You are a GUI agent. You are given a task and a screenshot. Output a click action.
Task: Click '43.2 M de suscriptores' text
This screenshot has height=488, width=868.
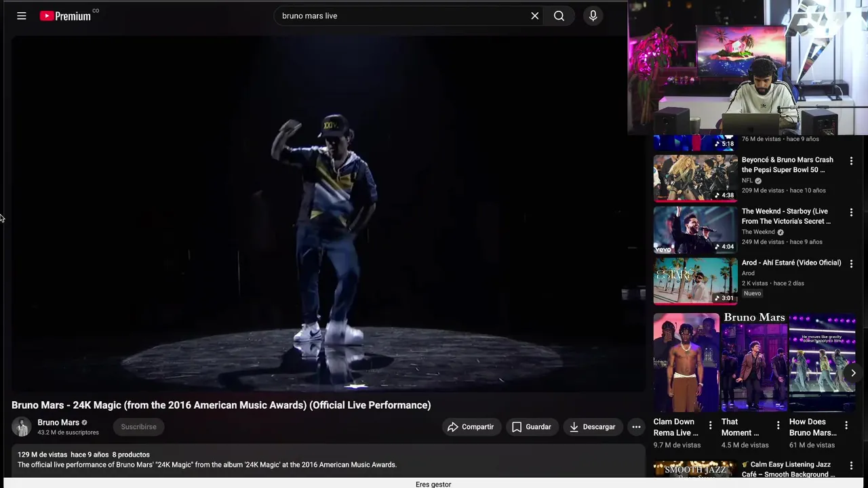pyautogui.click(x=68, y=432)
